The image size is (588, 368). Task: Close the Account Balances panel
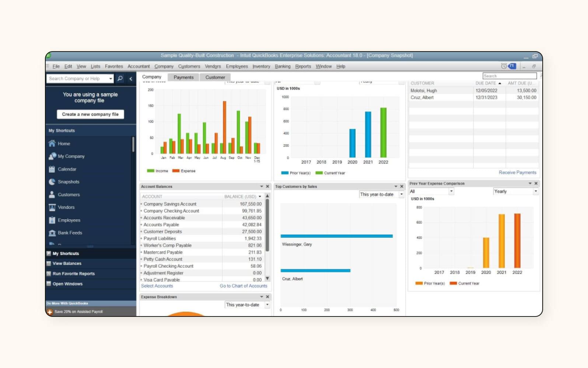267,187
